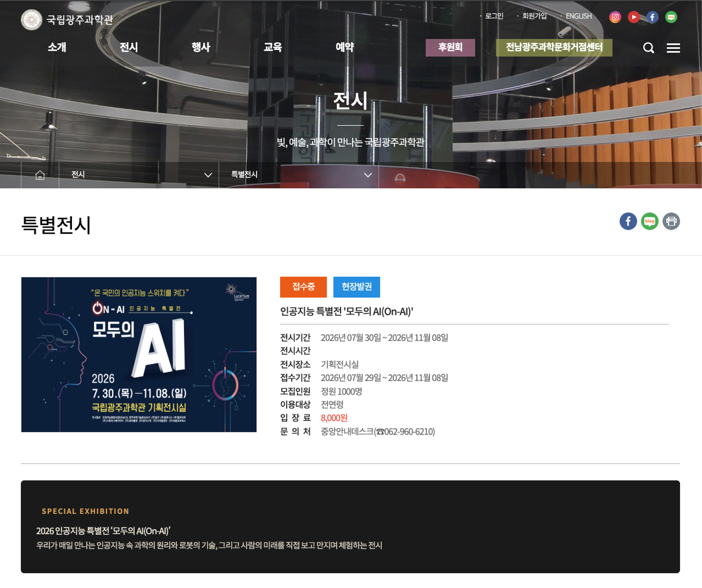This screenshot has height=588, width=702.
Task: Open the hamburger full menu icon
Action: (x=673, y=48)
